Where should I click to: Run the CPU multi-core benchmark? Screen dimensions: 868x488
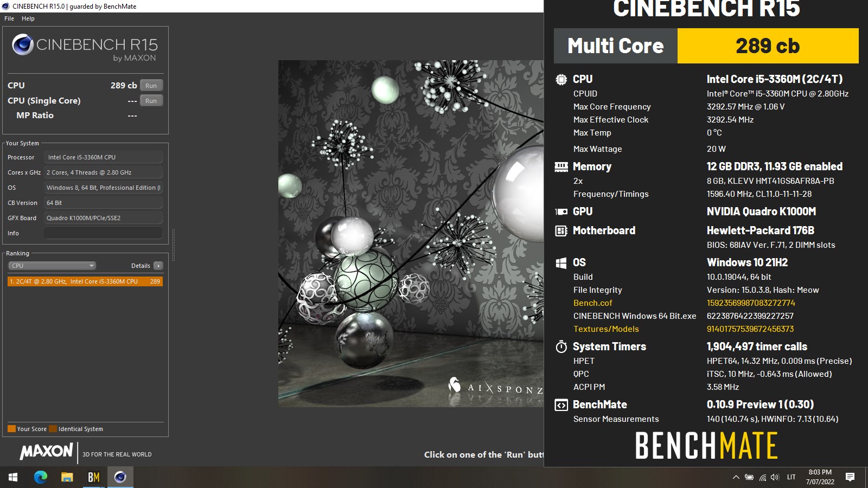pos(151,86)
